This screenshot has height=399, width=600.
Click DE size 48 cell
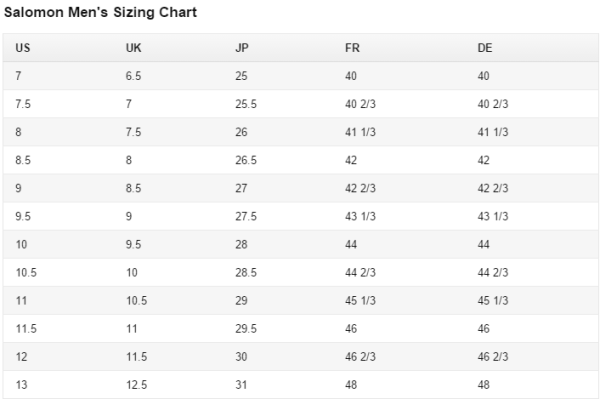pyautogui.click(x=483, y=385)
